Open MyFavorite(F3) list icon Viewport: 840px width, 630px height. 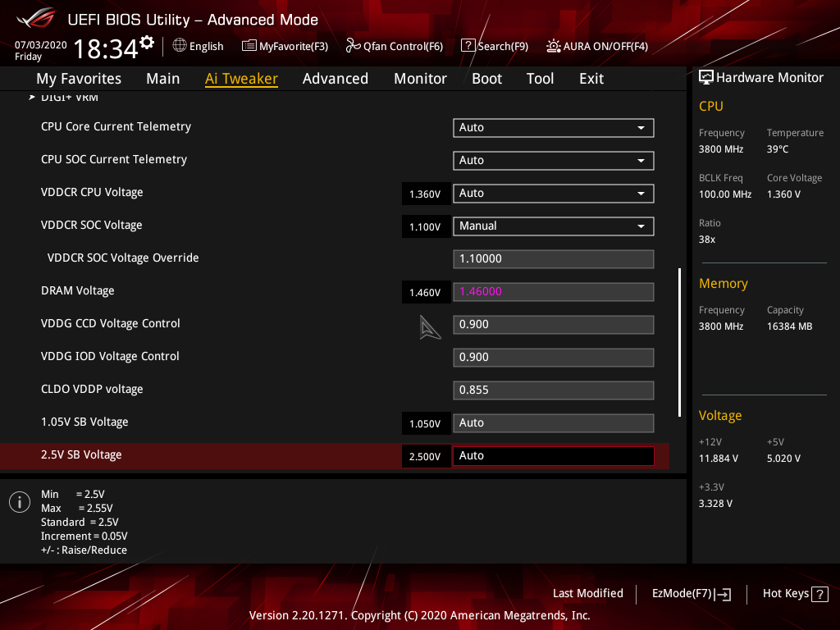(249, 46)
